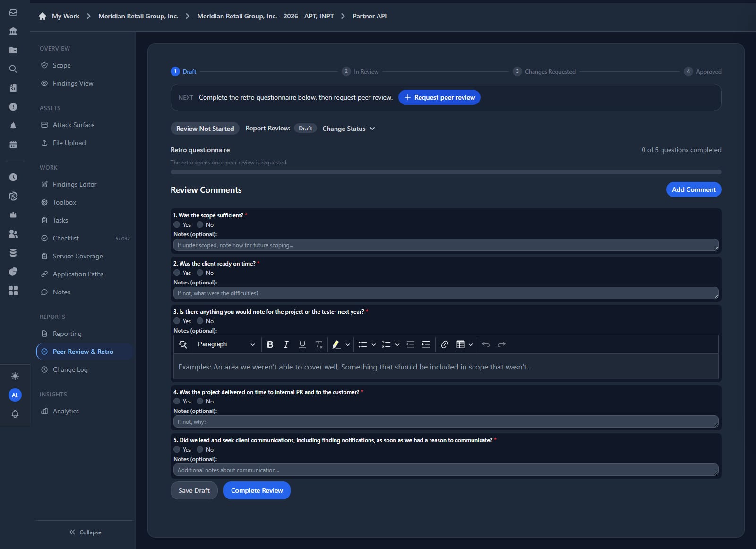This screenshot has width=756, height=549.
Task: Select Yes for client communications question
Action: [x=177, y=449]
